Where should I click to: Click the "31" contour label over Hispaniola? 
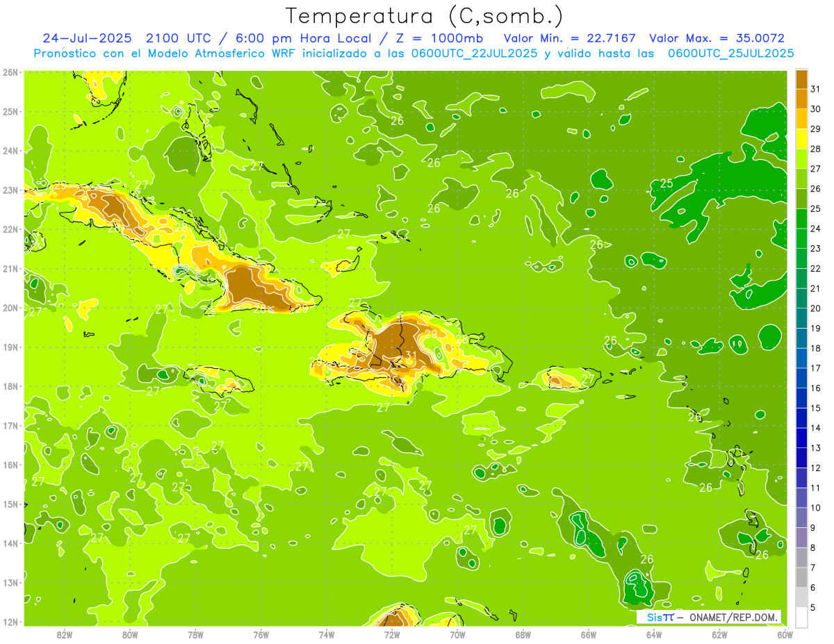click(x=411, y=356)
